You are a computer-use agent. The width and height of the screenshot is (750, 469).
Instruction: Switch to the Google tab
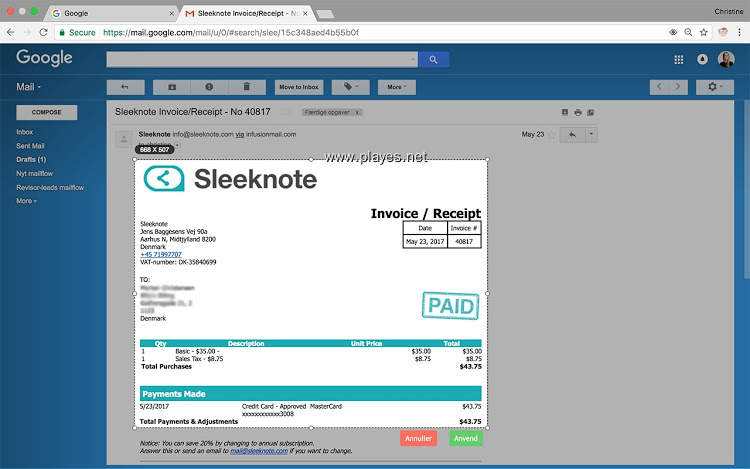110,13
